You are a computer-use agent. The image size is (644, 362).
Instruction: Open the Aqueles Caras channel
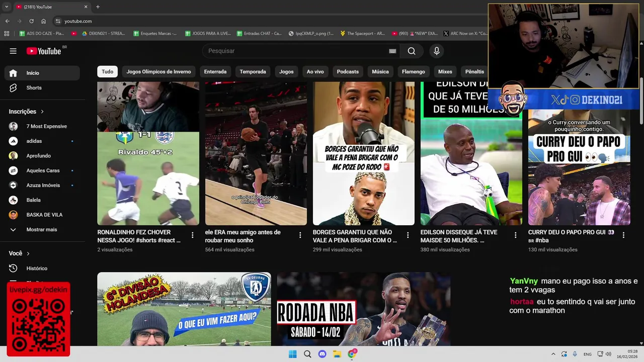[42, 170]
